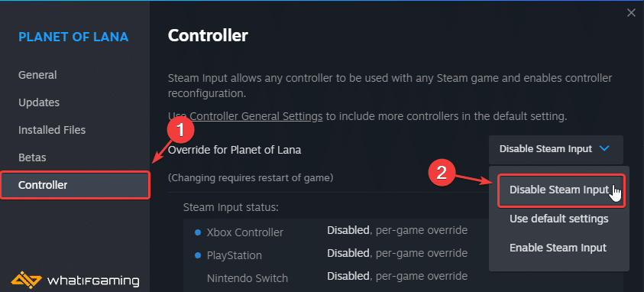The height and width of the screenshot is (292, 644).
Task: Click the blue dot beside PlayStation
Action: [x=198, y=255]
